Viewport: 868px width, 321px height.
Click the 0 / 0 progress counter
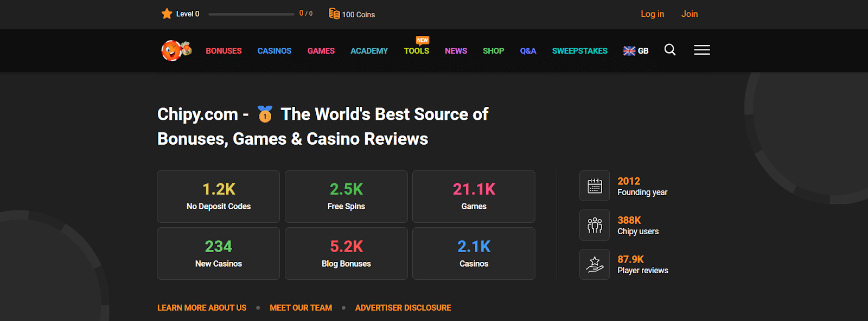306,14
